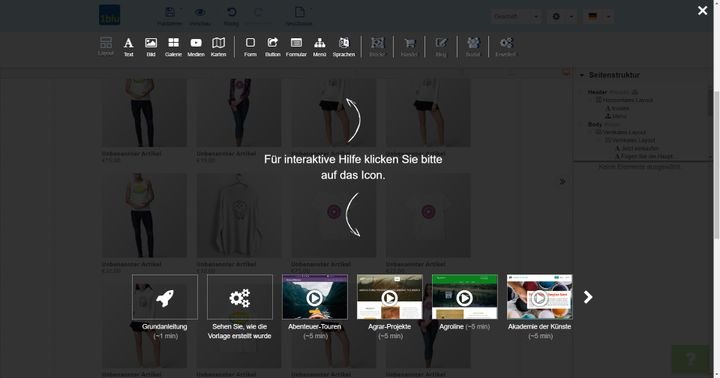Click the save disk icon

pos(169,12)
